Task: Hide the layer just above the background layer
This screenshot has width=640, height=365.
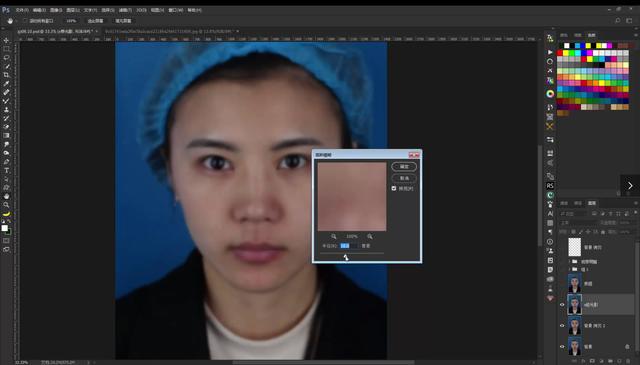Action: pyautogui.click(x=562, y=325)
